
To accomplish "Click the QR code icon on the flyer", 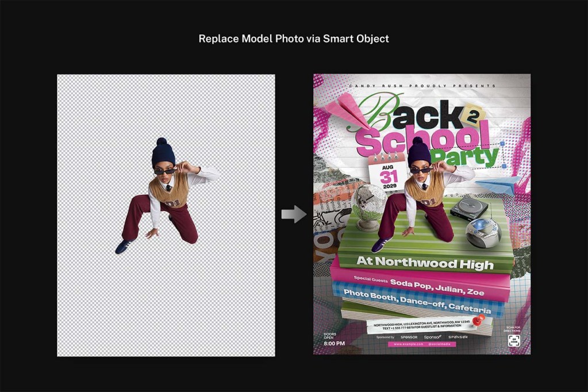I will click(513, 341).
